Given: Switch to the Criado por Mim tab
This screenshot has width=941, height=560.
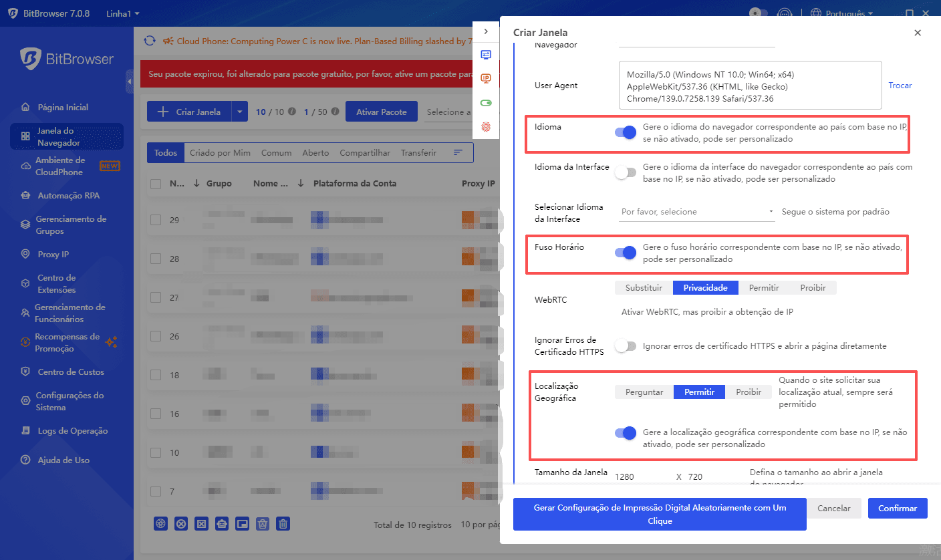Looking at the screenshot, I should [220, 152].
